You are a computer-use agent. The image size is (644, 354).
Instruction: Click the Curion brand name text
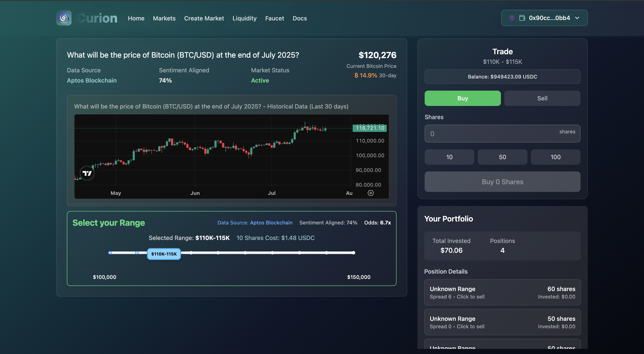(97, 18)
